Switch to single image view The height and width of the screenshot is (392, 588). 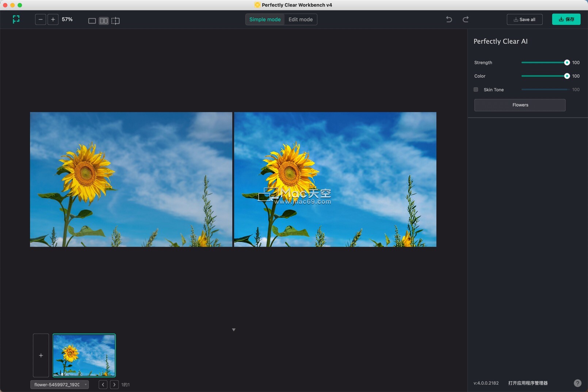click(92, 21)
